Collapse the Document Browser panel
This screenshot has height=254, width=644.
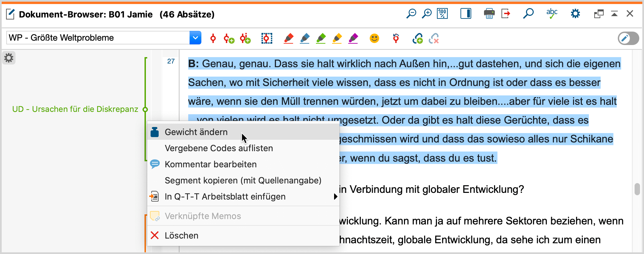click(614, 14)
